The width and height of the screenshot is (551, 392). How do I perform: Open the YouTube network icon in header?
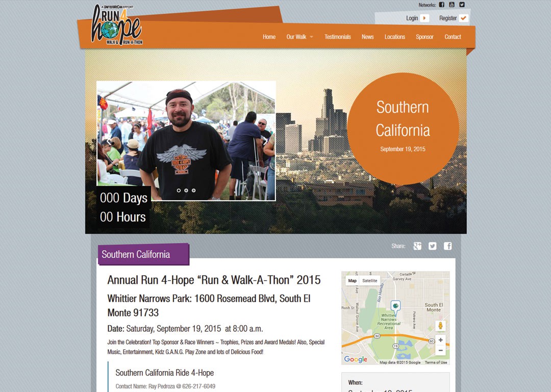(x=452, y=5)
